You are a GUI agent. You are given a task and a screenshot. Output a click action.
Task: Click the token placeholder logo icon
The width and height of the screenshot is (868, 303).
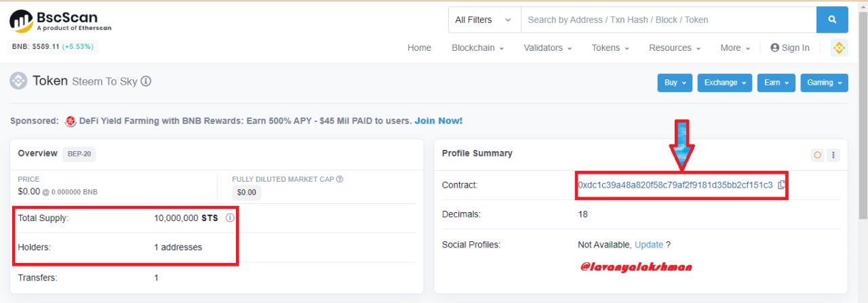18,81
